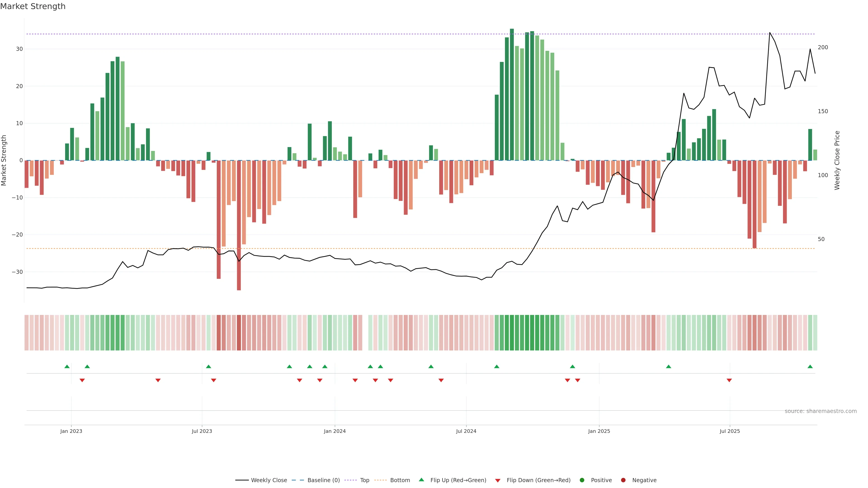Click the Jul 2024 x-axis label

(x=466, y=431)
